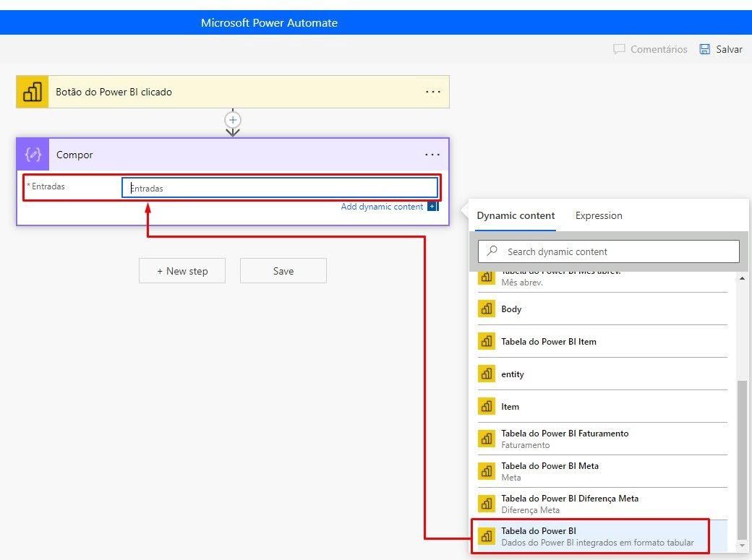
Task: Click the dynamic content list scrollbar
Action: pyautogui.click(x=742, y=455)
